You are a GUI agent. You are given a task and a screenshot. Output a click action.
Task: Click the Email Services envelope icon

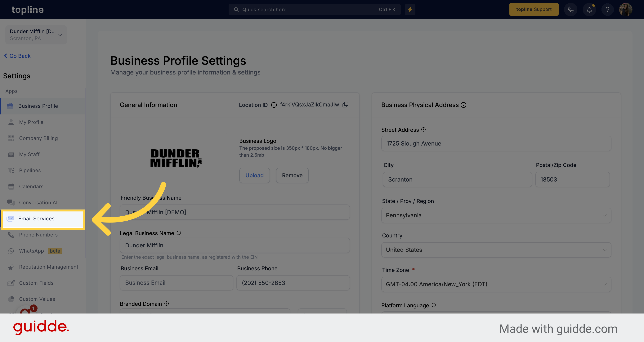coord(10,219)
